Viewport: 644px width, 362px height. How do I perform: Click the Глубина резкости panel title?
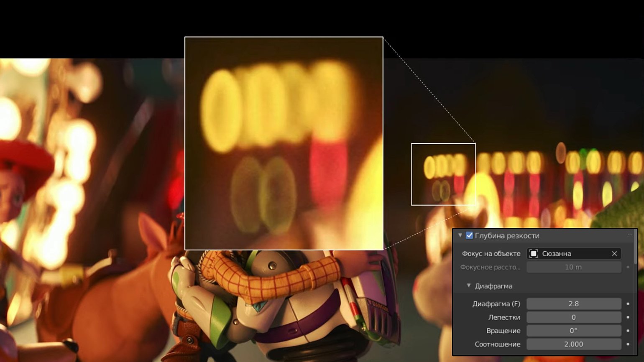(507, 235)
